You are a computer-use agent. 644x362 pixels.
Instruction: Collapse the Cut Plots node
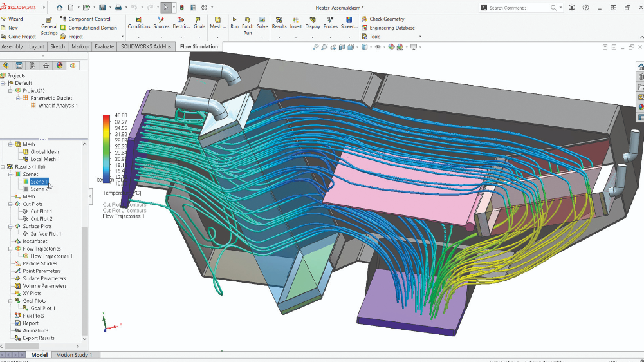pyautogui.click(x=10, y=204)
